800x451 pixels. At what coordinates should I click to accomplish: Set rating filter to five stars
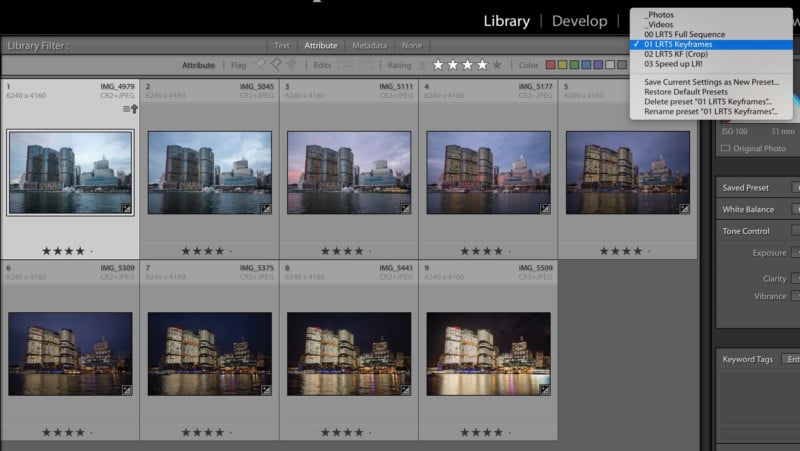[497, 65]
